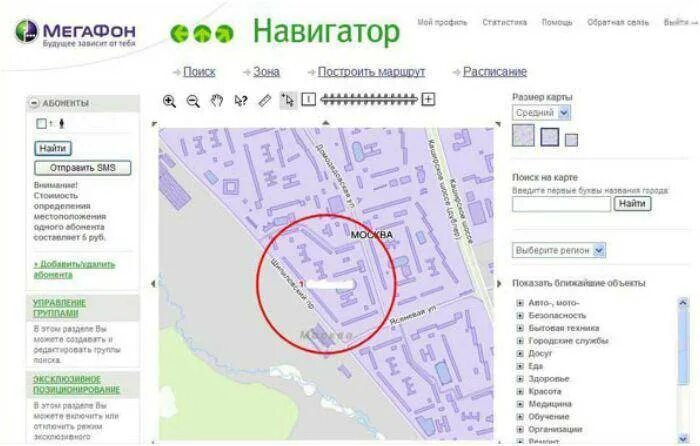The height and width of the screenshot is (446, 700).
Task: Open the Зона tab
Action: click(x=266, y=72)
